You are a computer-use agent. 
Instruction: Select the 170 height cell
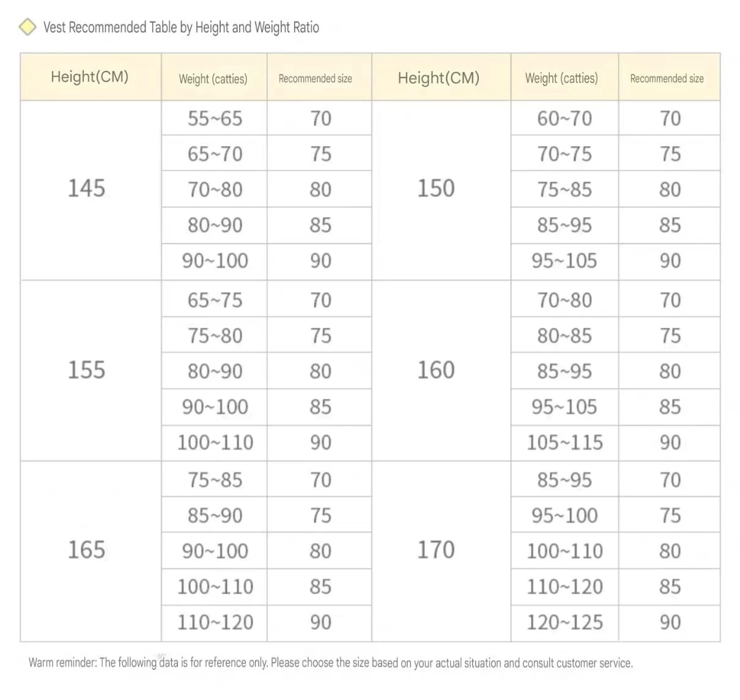436,550
